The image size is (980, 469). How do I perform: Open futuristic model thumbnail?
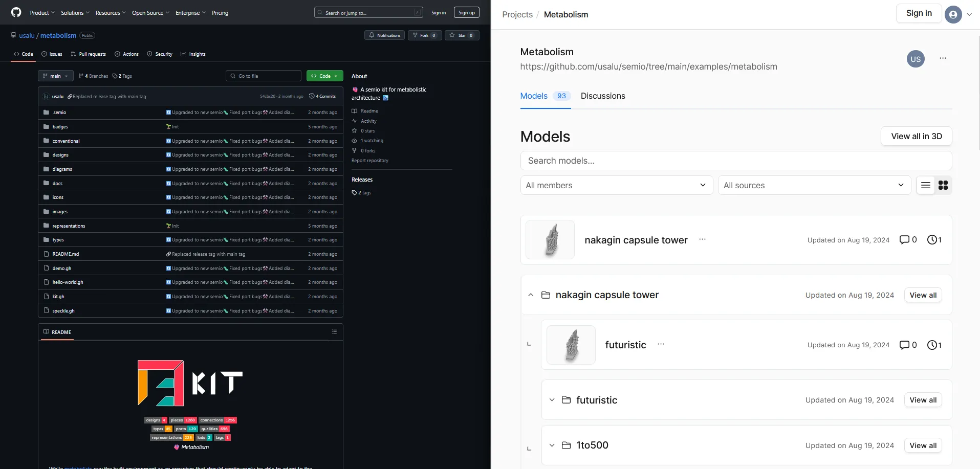pyautogui.click(x=571, y=345)
